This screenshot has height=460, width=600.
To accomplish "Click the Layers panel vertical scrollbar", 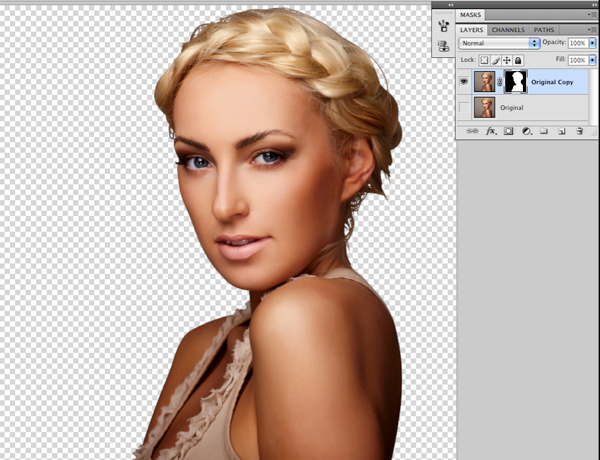I will (593, 96).
